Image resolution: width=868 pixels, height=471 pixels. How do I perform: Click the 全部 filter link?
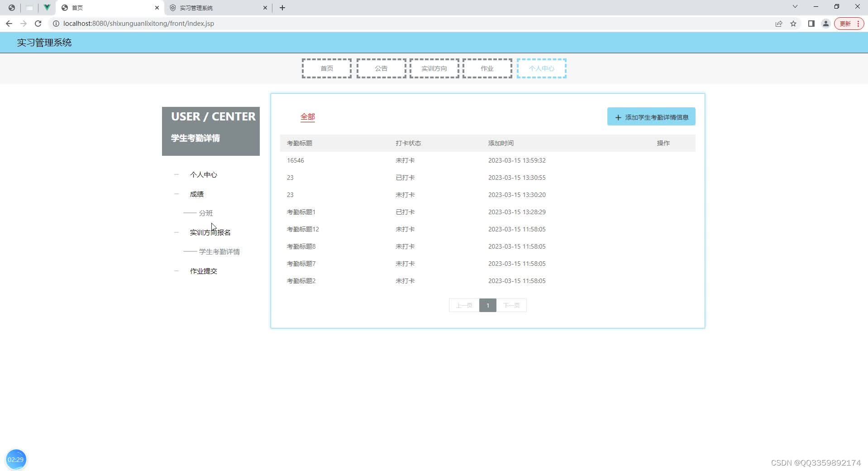(308, 117)
